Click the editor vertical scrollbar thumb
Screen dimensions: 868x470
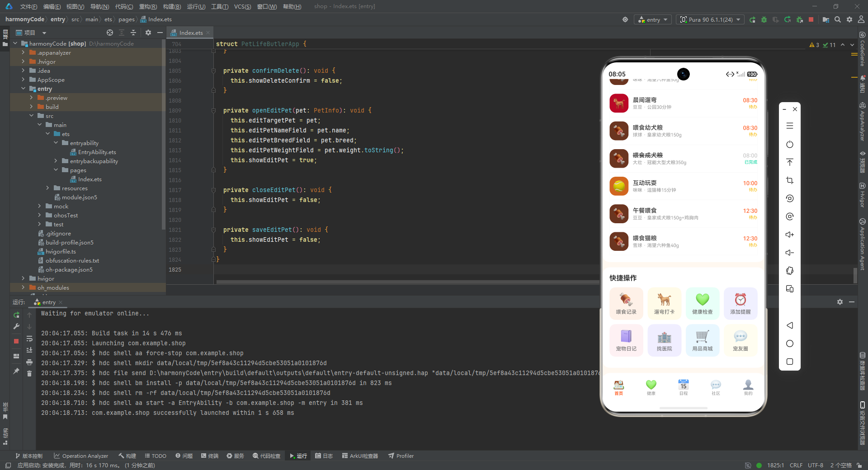point(855,275)
